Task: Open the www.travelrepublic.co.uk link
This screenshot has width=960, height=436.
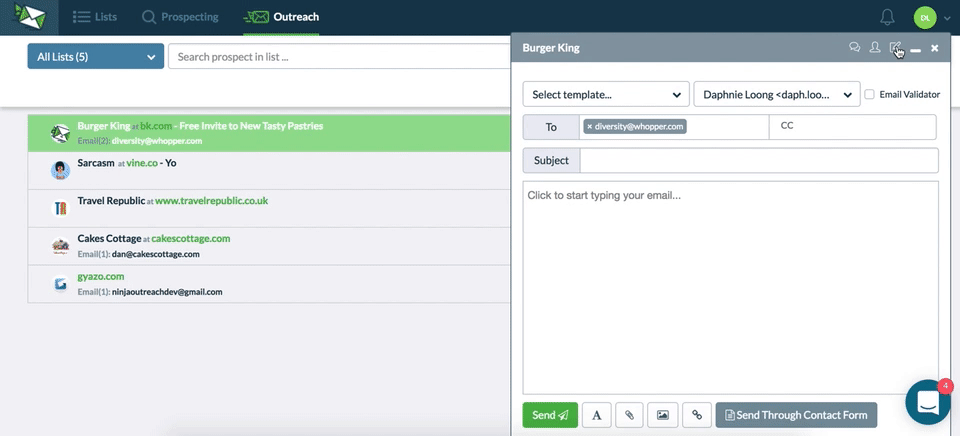Action: tap(211, 201)
